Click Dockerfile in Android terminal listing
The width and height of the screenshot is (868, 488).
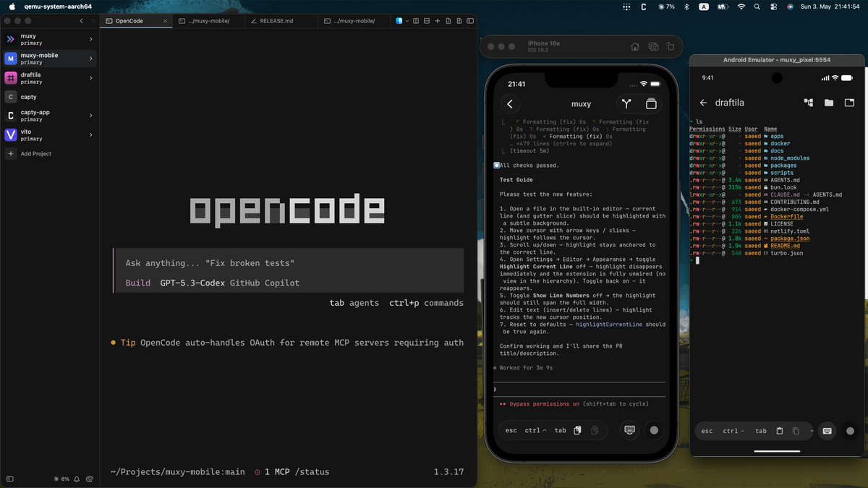pos(787,216)
